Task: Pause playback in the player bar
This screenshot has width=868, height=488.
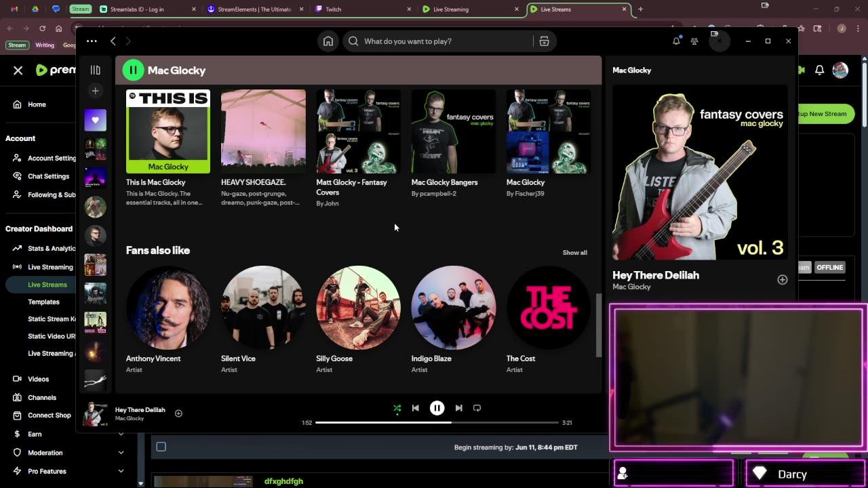Action: 437,408
